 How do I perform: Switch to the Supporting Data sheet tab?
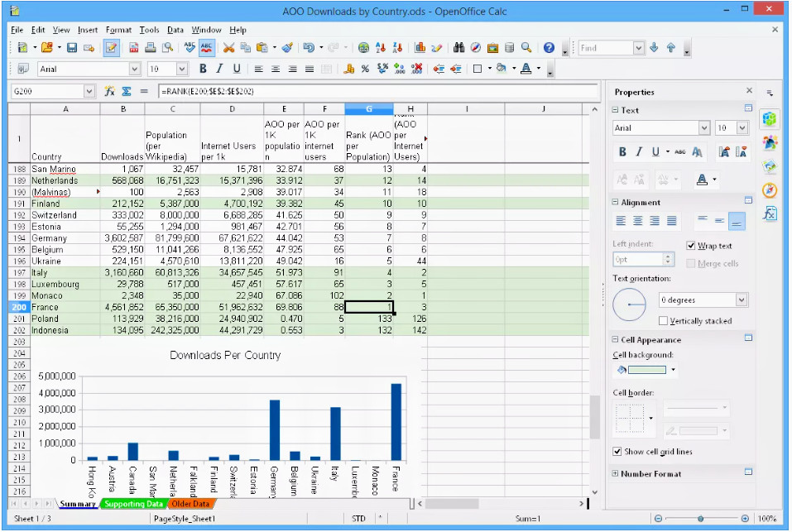(134, 503)
